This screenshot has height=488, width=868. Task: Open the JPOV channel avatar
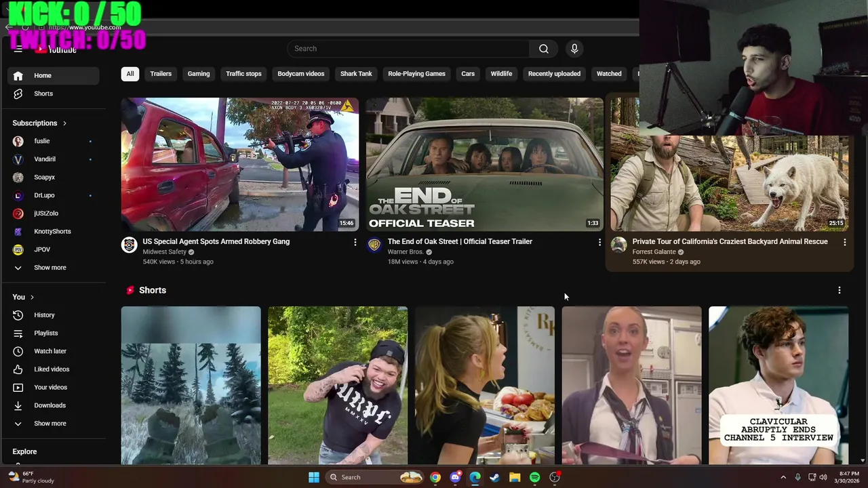18,249
